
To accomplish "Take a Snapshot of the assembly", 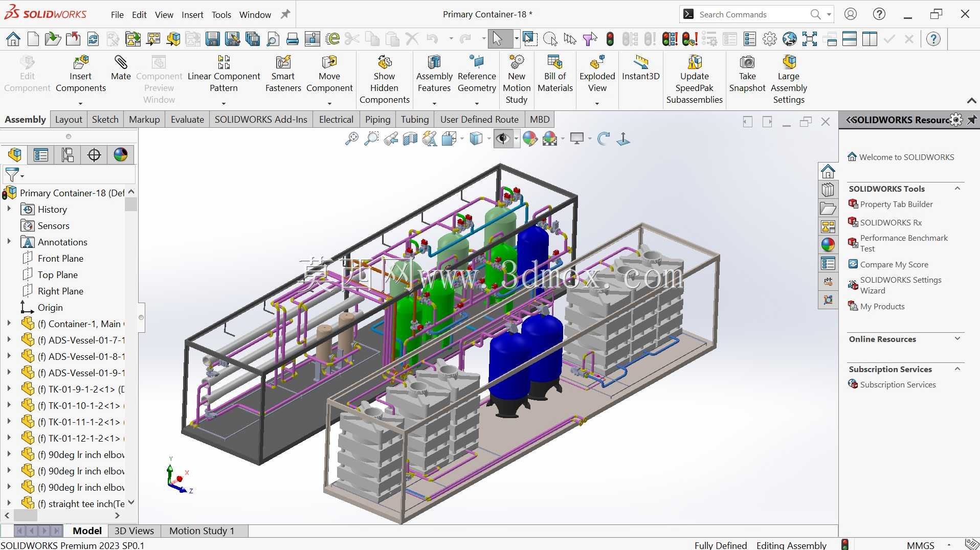I will (747, 75).
